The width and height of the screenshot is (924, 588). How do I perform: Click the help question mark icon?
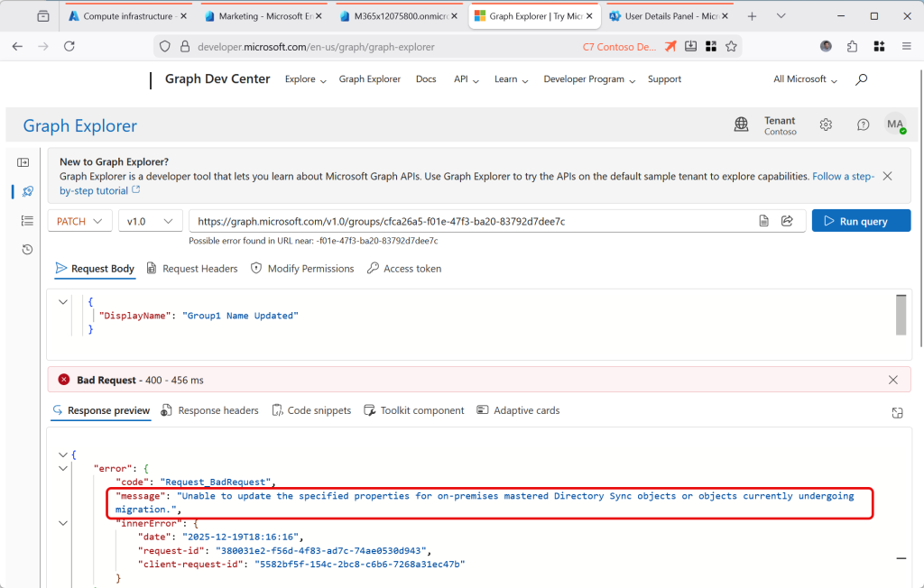point(863,125)
